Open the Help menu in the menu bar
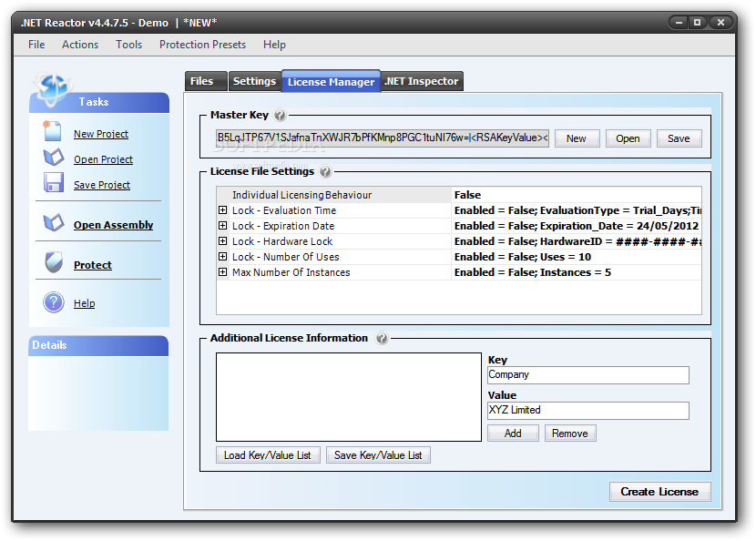The height and width of the screenshot is (541, 756). [x=274, y=45]
